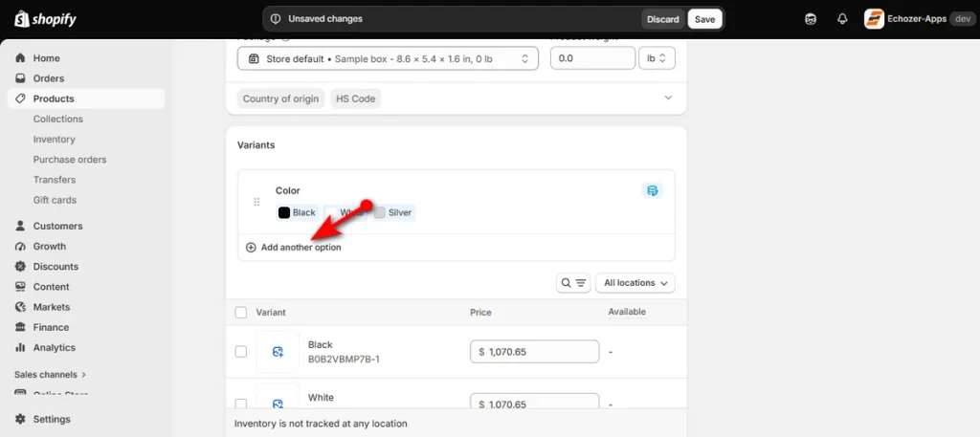The width and height of the screenshot is (980, 437).
Task: Open the Shopify logo home link
Action: pyautogui.click(x=46, y=19)
